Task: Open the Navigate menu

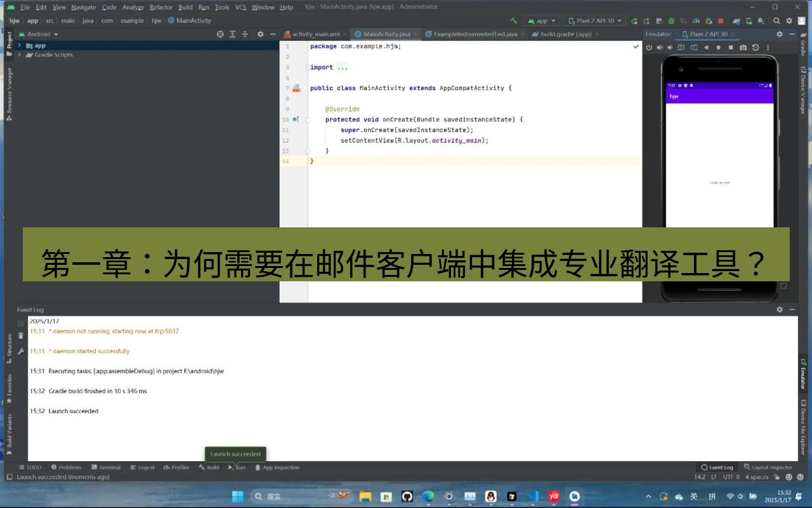Action: (x=83, y=7)
